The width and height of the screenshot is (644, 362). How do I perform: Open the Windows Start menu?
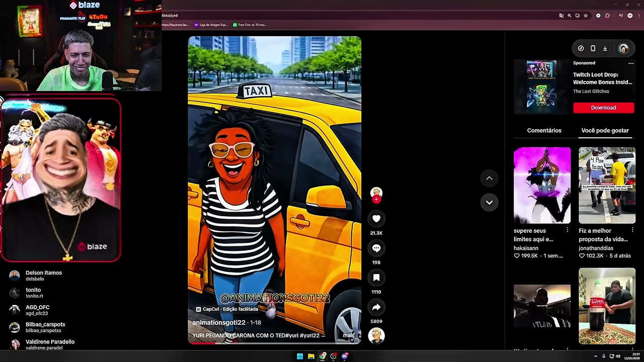300,356
